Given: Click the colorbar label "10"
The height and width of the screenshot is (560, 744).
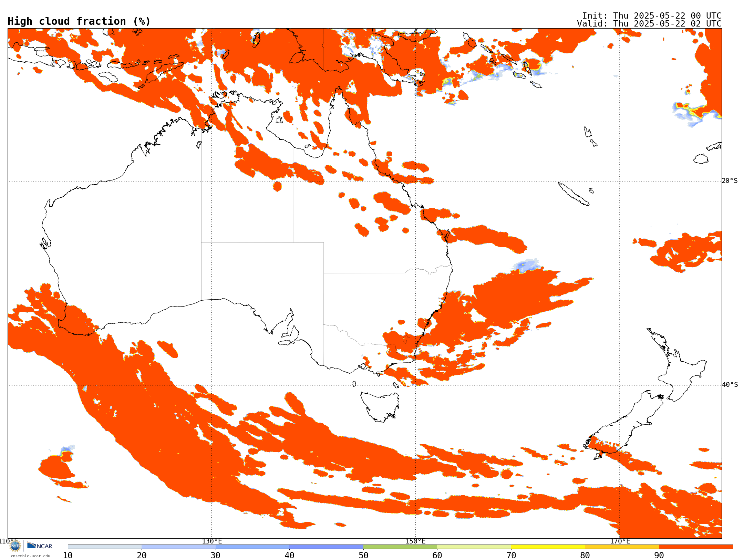Looking at the screenshot, I should [x=68, y=556].
